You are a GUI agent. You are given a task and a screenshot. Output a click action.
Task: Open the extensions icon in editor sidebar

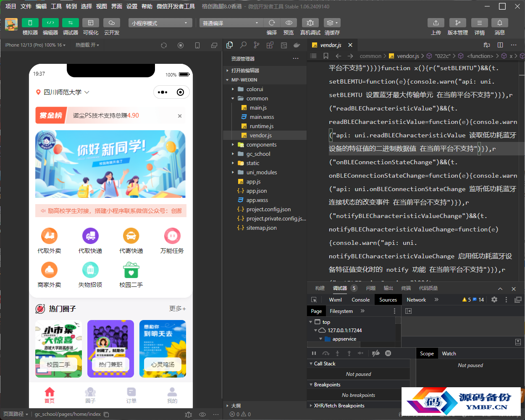(x=270, y=45)
